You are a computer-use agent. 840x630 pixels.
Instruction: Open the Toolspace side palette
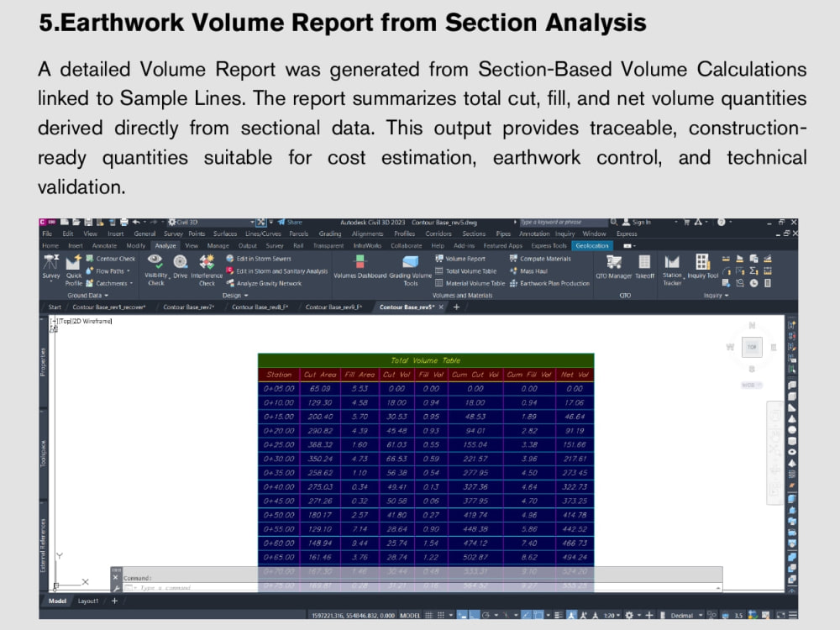[44, 454]
